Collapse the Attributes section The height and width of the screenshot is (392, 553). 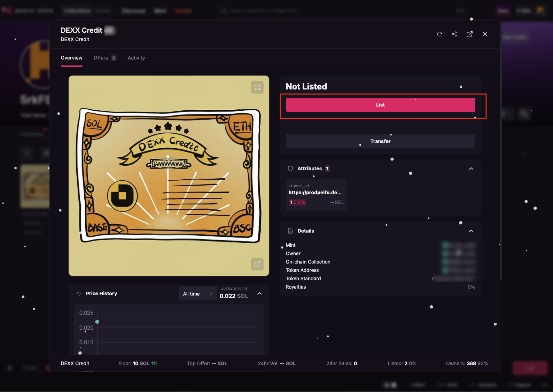471,168
